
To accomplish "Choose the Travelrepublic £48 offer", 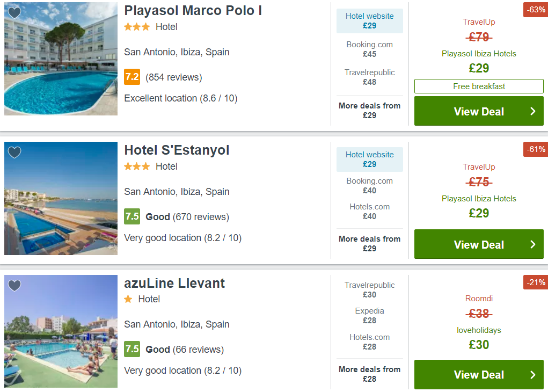I will pos(369,77).
